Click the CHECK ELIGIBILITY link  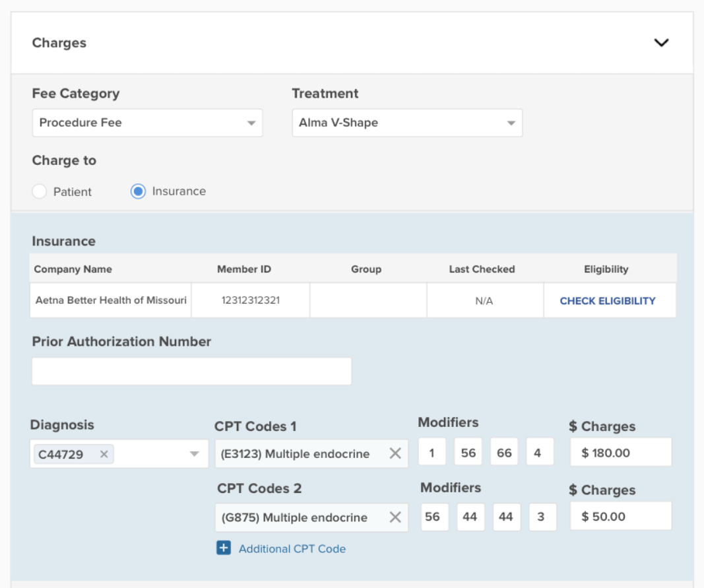[x=608, y=301]
